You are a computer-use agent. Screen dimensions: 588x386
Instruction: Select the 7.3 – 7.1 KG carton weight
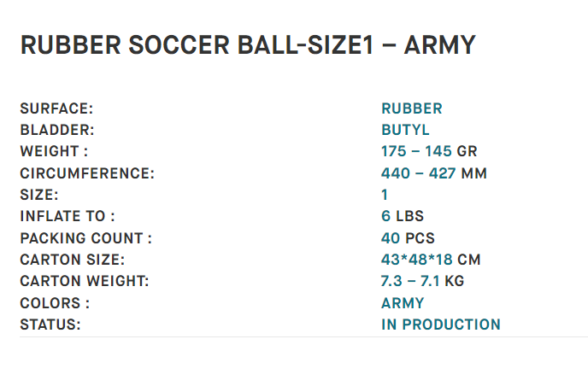tap(422, 281)
